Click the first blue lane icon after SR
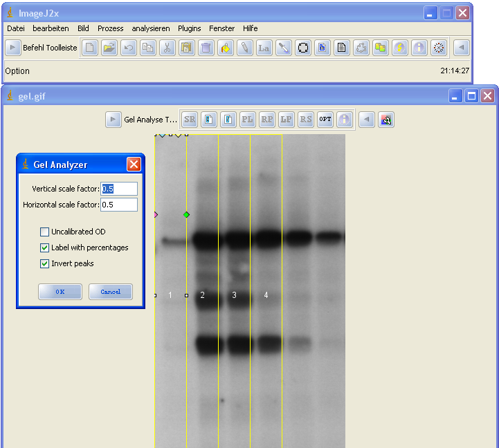This screenshot has height=448, width=499. click(209, 120)
